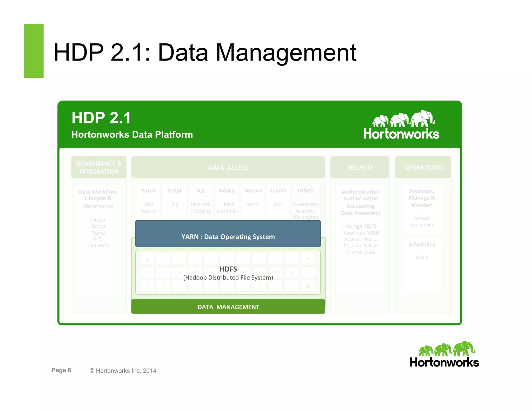
Task: Click the Page 6 footer label
Action: coord(61,370)
